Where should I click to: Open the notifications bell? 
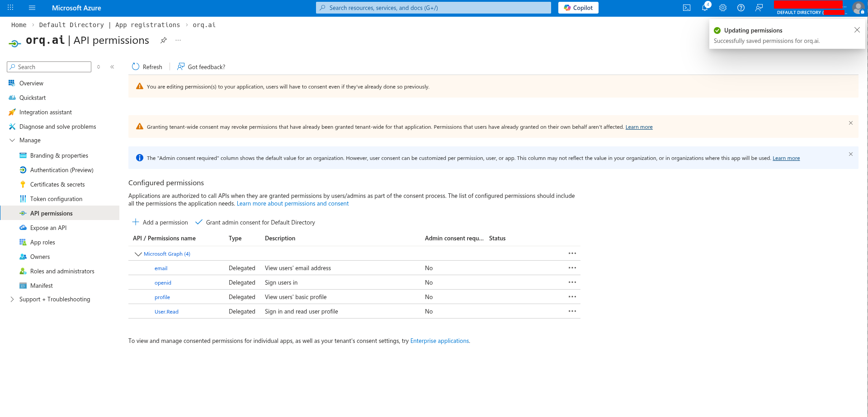pyautogui.click(x=705, y=8)
